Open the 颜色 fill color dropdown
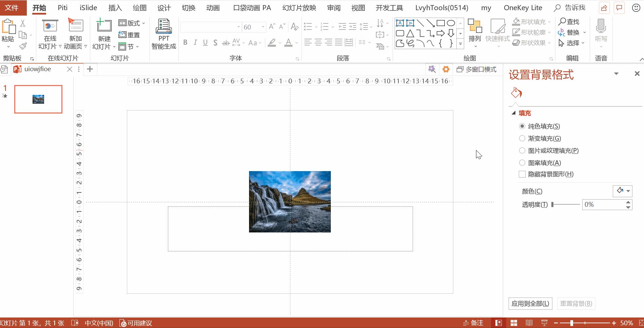The image size is (644, 328). point(623,191)
